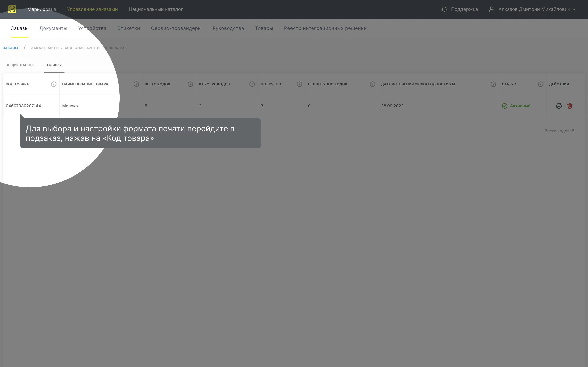
Task: Click the Всего кодов: 5 summary text
Action: [559, 131]
